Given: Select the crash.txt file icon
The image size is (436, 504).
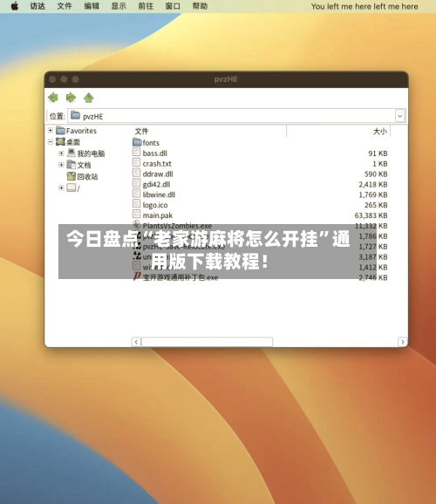Looking at the screenshot, I should coord(136,163).
